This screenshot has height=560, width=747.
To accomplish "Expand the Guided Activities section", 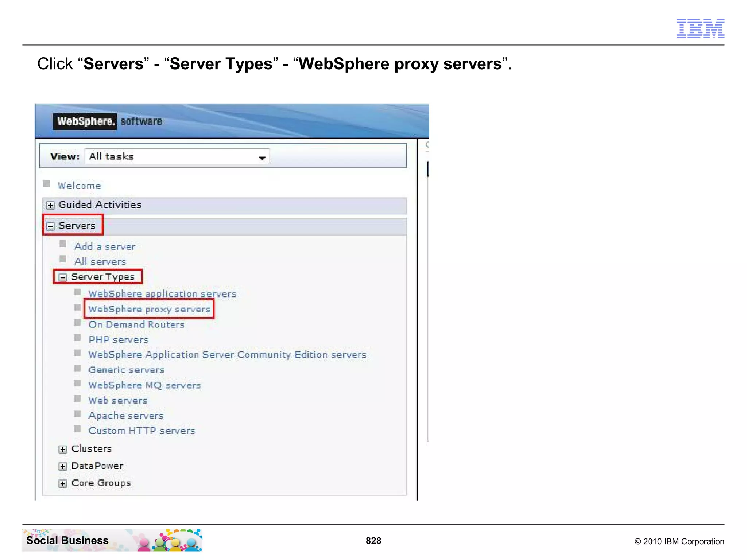I will coord(50,205).
